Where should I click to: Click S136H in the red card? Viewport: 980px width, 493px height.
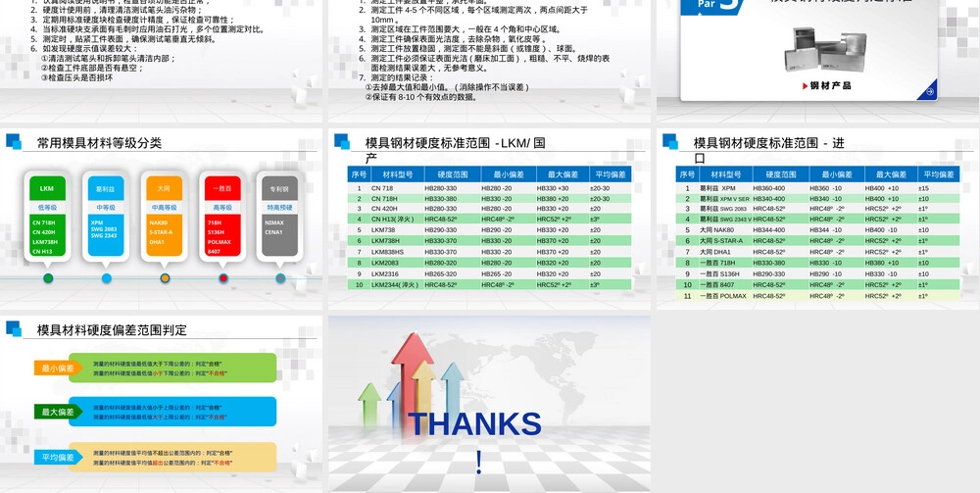[218, 232]
